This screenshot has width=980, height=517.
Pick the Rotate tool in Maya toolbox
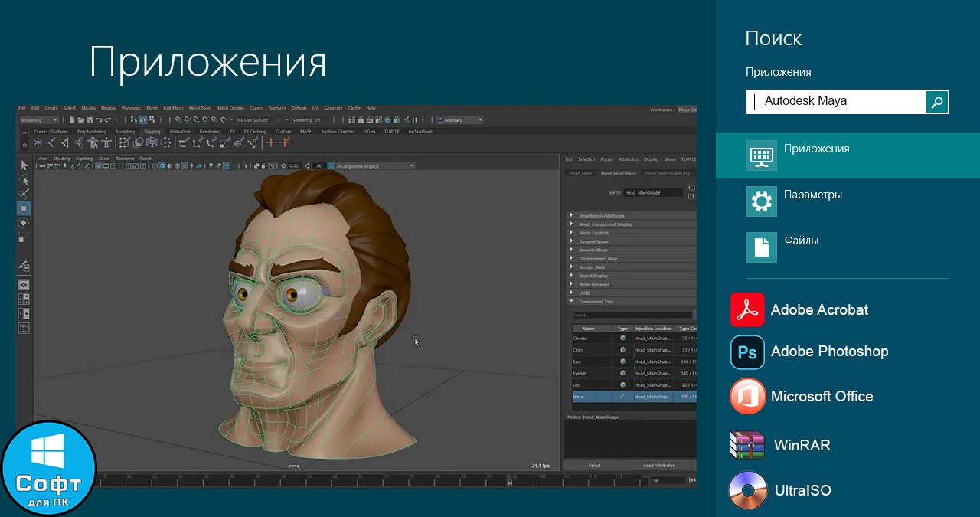pos(24,223)
